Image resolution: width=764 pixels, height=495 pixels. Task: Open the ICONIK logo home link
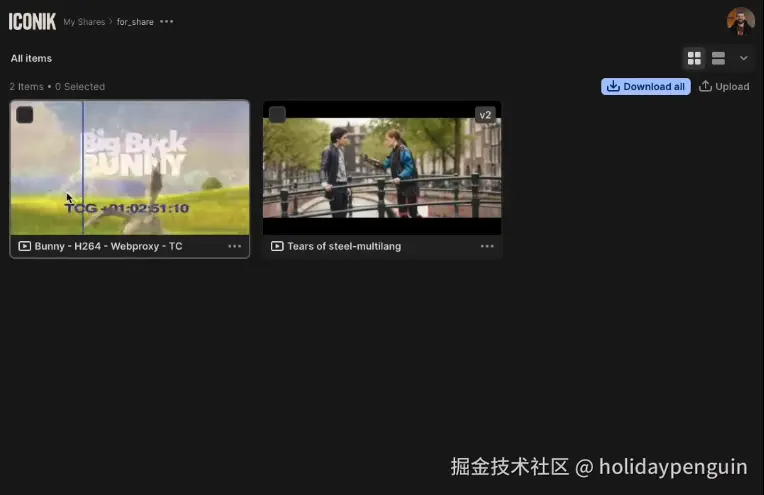(x=32, y=21)
